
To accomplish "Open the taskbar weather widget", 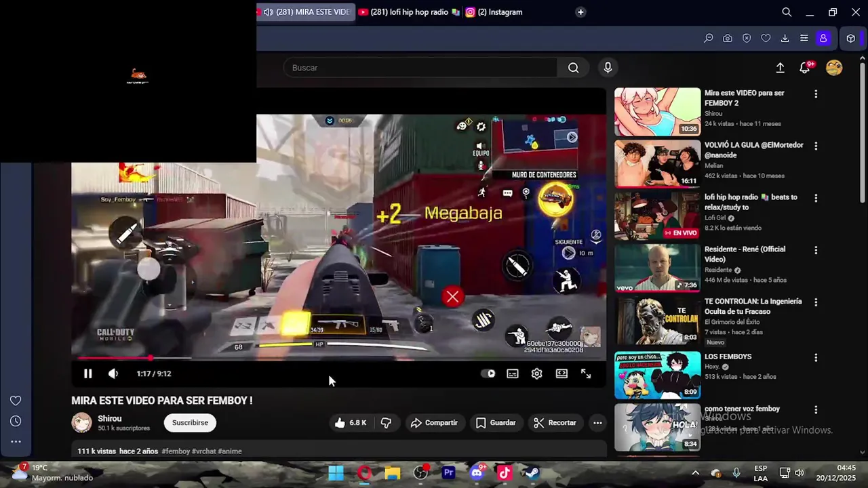I will pyautogui.click(x=53, y=472).
